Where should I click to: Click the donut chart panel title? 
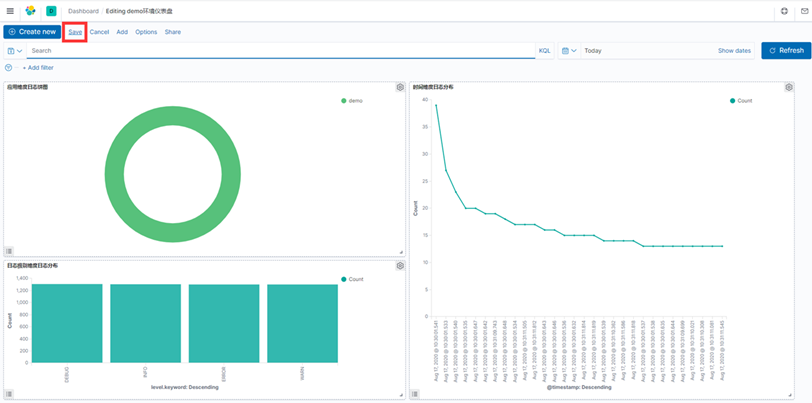point(27,88)
